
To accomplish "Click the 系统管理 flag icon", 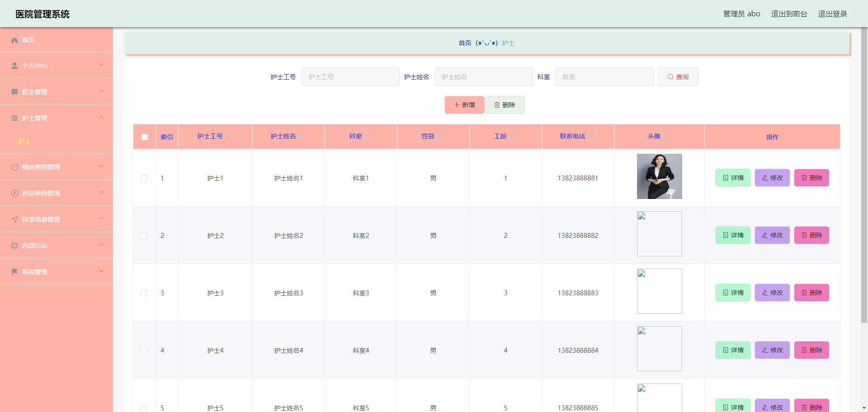I will (14, 272).
